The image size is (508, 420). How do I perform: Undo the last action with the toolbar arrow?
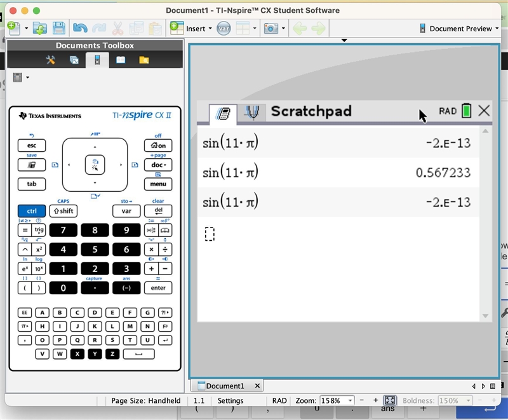(80, 29)
